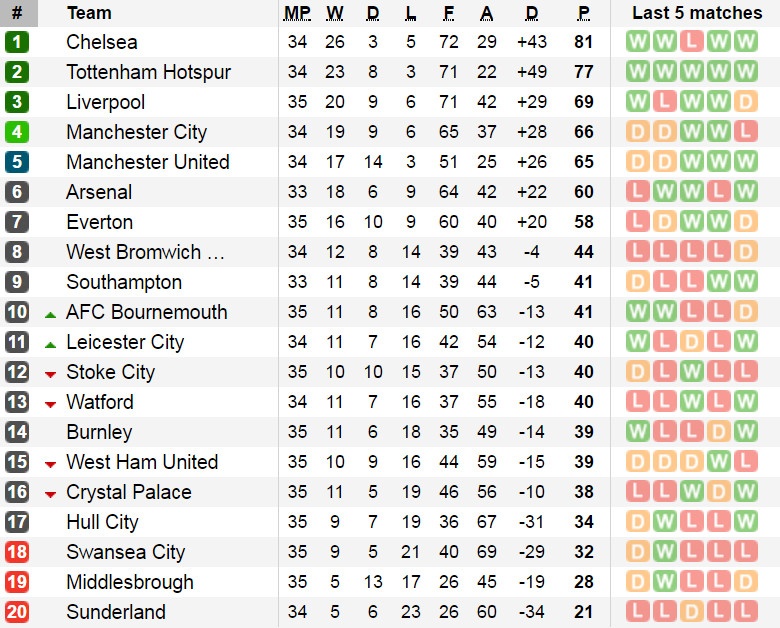Image resolution: width=780 pixels, height=628 pixels.
Task: Select the Arsenal team name
Action: (x=99, y=192)
